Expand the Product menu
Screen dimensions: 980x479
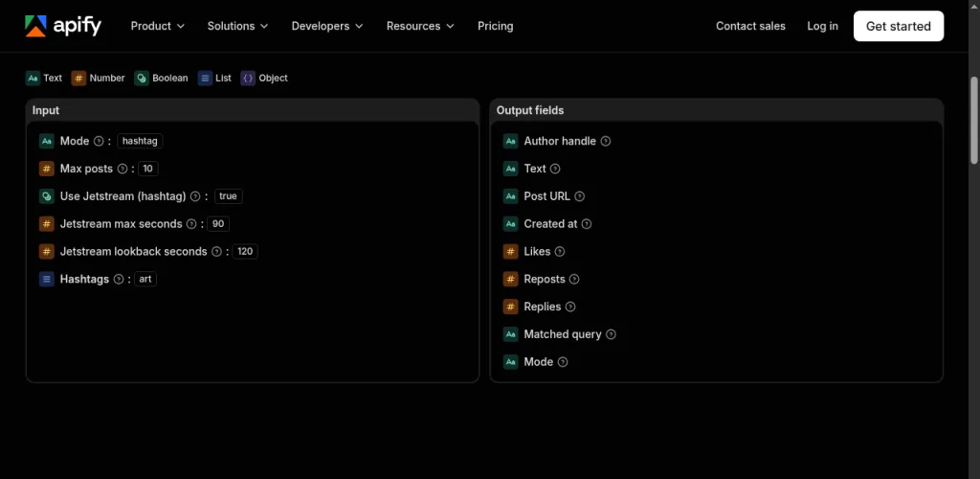158,26
